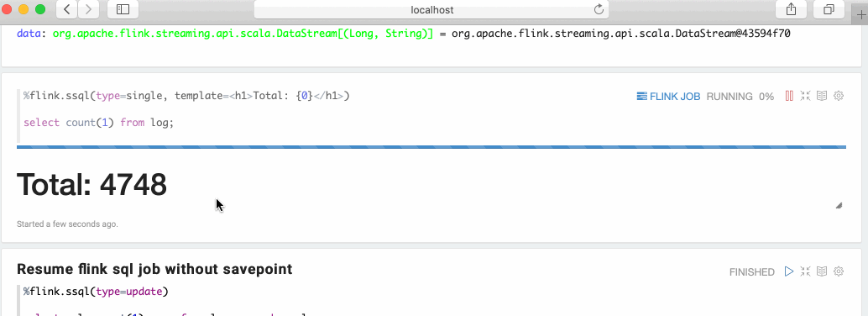Image resolution: width=868 pixels, height=316 pixels.
Task: Hide editor icon in Resume paragraph
Action: click(805, 271)
